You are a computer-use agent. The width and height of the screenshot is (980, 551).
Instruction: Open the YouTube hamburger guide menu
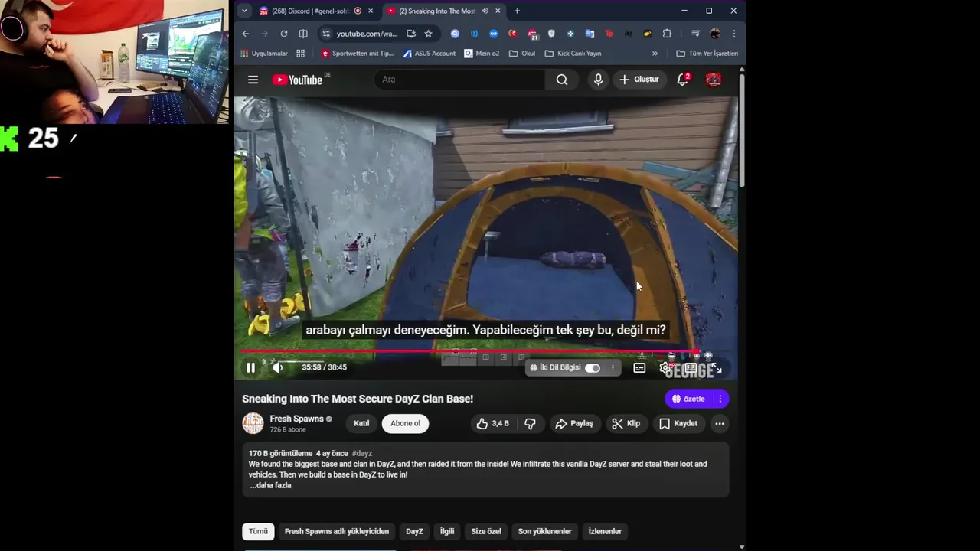(x=253, y=80)
